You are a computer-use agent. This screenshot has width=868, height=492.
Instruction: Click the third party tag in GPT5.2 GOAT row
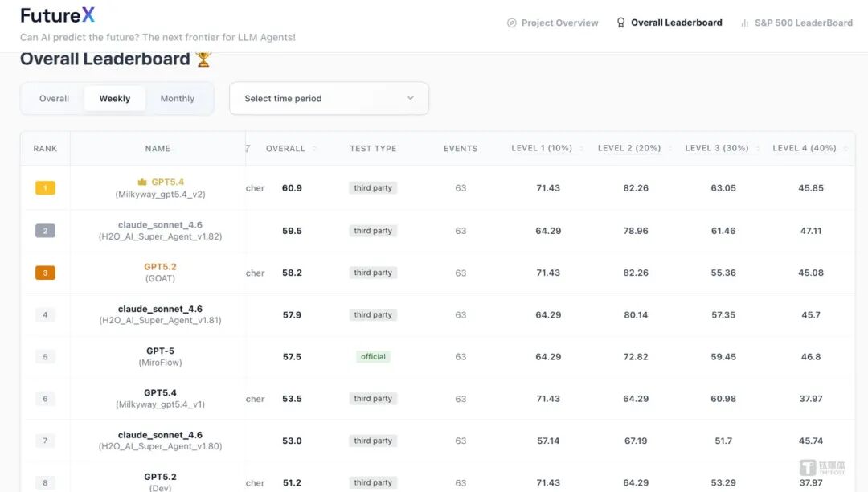(373, 273)
